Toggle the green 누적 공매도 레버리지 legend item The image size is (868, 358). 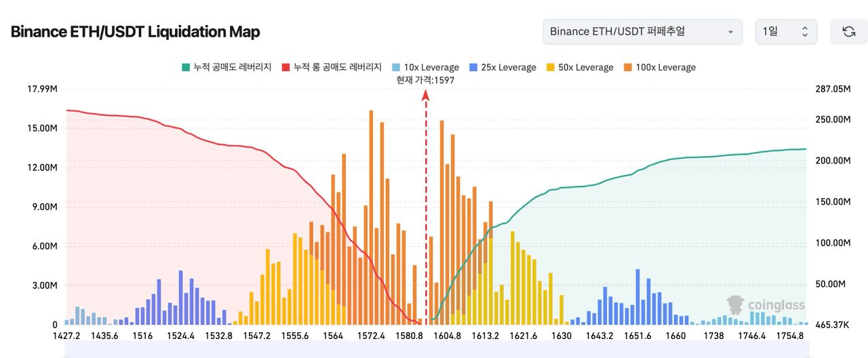click(x=226, y=67)
